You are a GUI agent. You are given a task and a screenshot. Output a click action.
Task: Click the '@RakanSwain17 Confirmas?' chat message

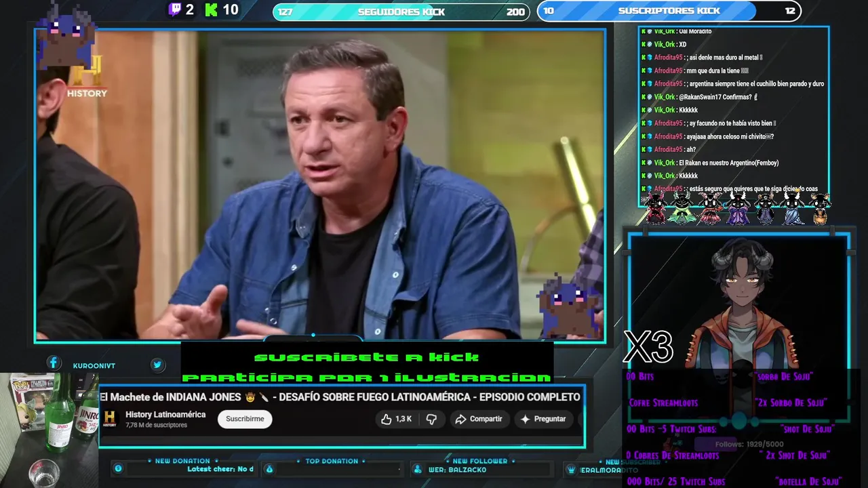tap(699, 97)
